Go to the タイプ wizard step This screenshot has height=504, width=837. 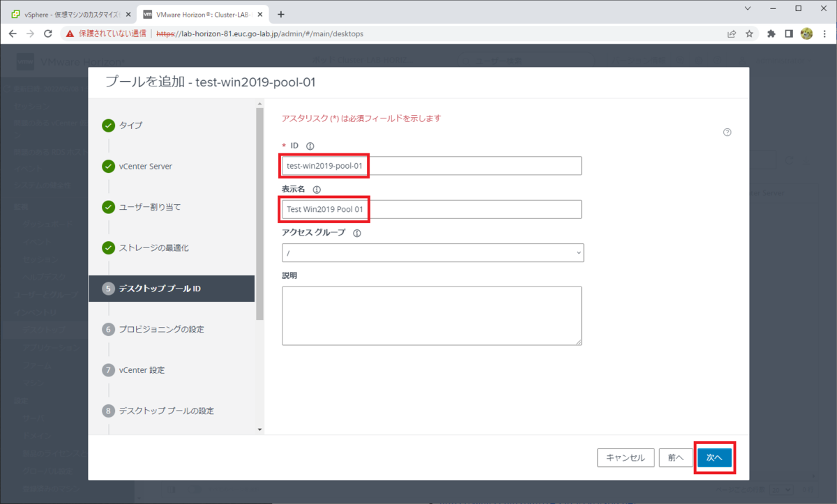(130, 125)
